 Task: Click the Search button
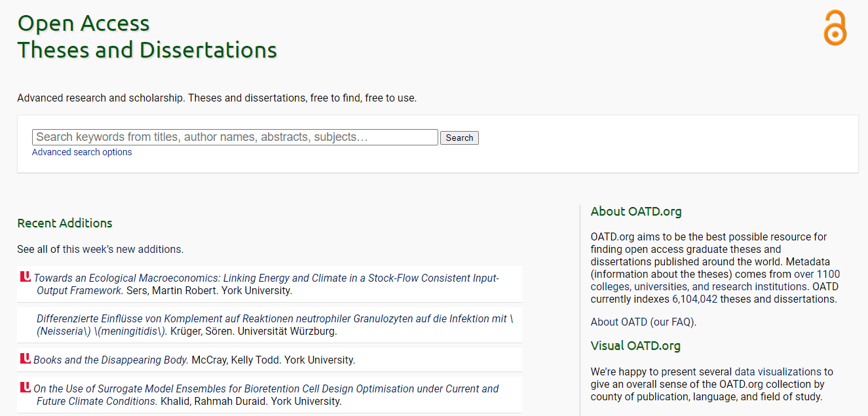tap(459, 138)
